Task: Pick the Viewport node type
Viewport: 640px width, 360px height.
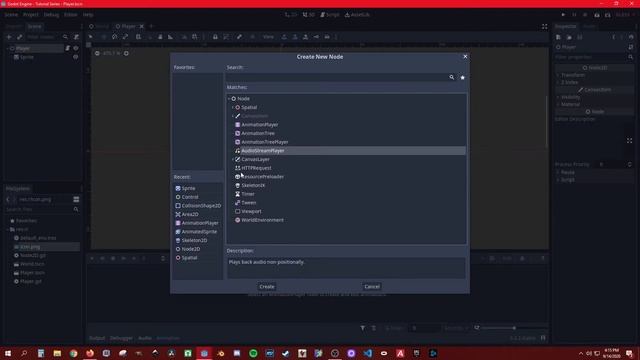Action: (251, 211)
